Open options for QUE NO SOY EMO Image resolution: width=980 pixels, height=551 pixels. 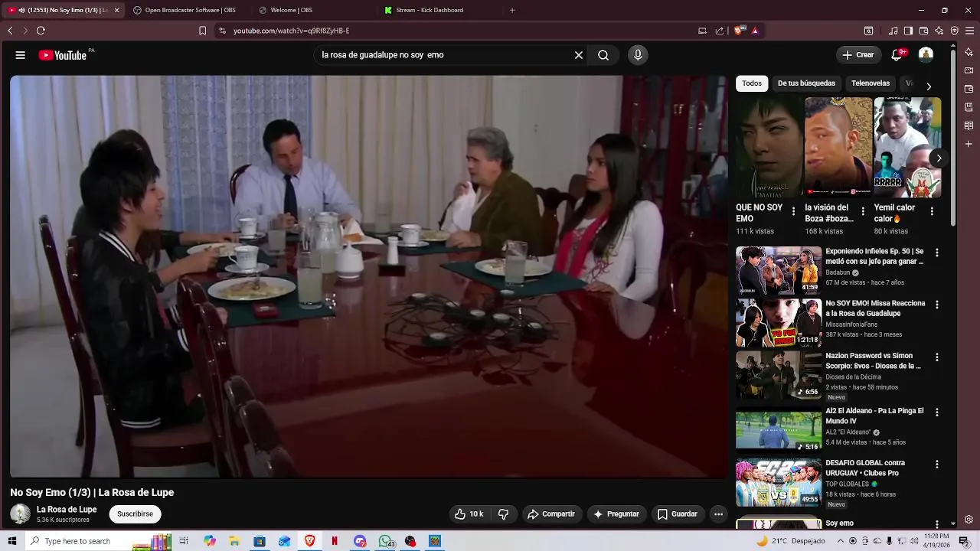793,212
